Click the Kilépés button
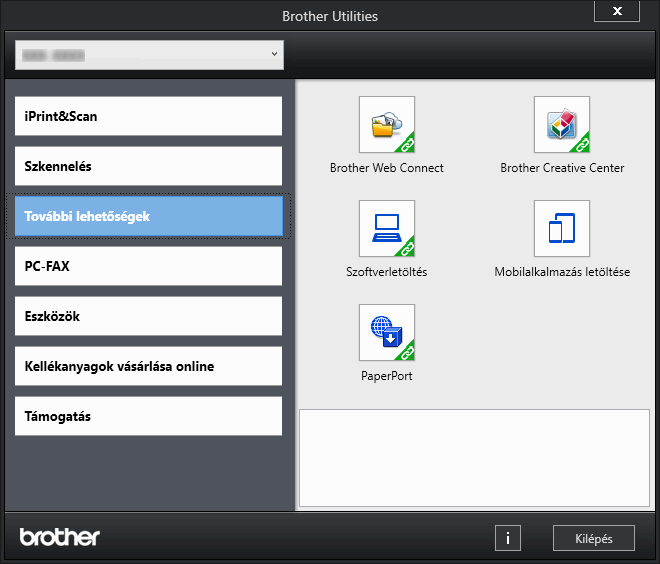This screenshot has height=564, width=660. (x=594, y=538)
